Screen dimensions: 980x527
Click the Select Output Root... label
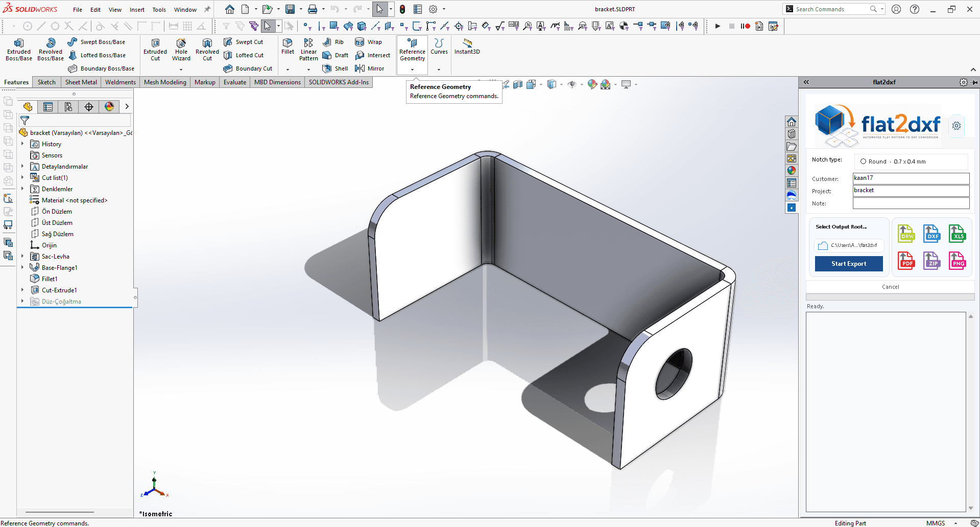click(841, 227)
